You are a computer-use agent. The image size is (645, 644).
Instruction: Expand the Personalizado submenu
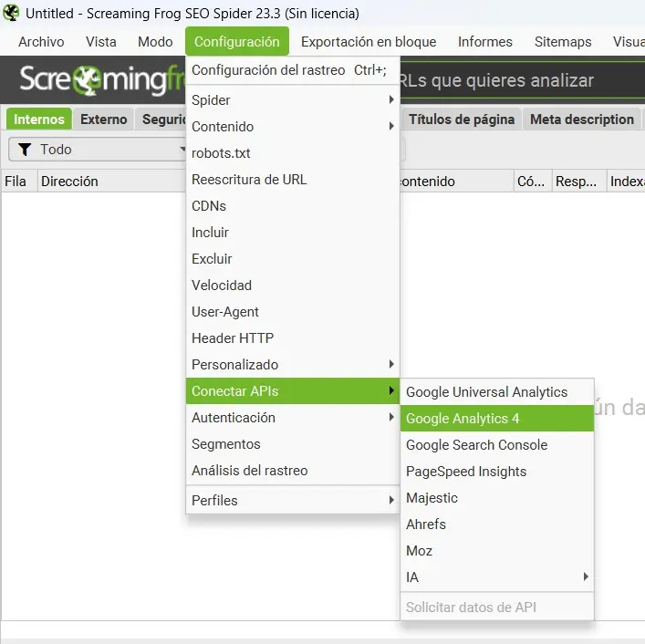point(293,364)
